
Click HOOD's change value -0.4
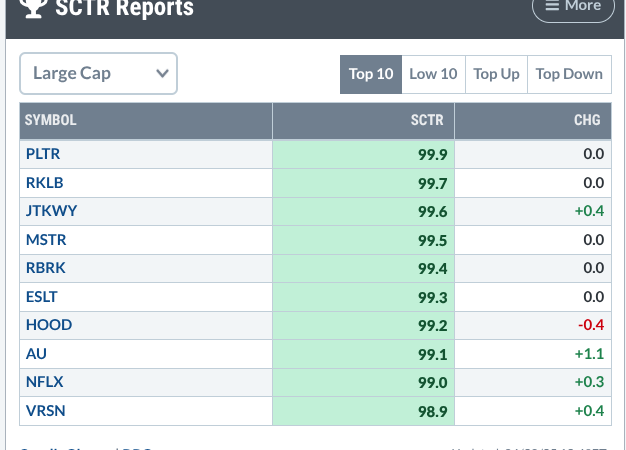591,325
